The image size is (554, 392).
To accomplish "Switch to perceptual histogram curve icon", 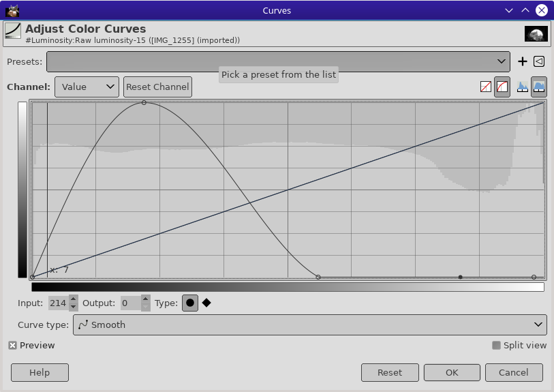I will point(502,87).
